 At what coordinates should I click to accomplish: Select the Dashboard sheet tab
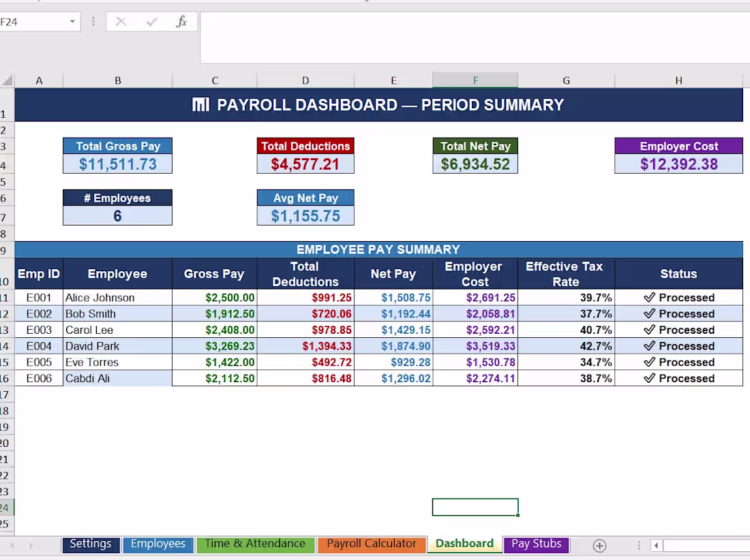[x=464, y=544]
